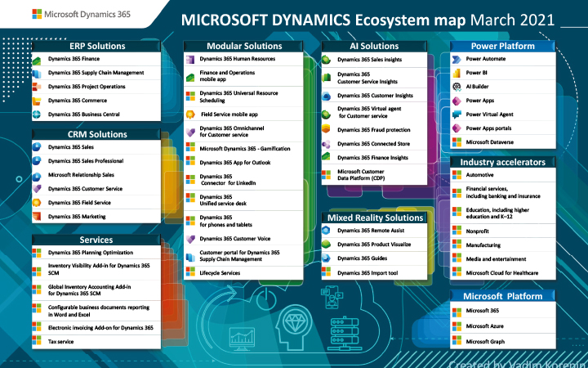Select the Power Platform header
Viewport: 588px width, 368px height.
503,46
